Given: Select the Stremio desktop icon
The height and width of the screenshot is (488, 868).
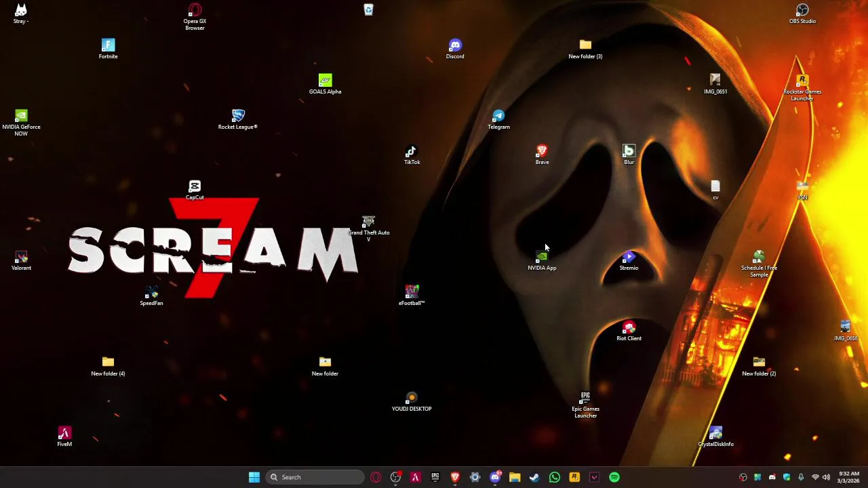Looking at the screenshot, I should 629,260.
